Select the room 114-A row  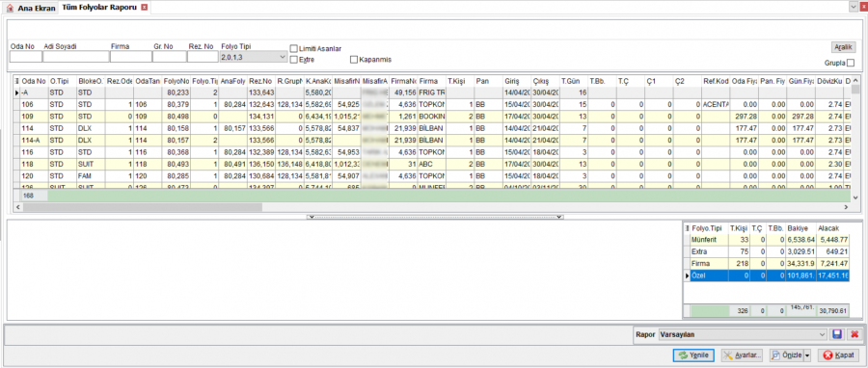coord(432,140)
